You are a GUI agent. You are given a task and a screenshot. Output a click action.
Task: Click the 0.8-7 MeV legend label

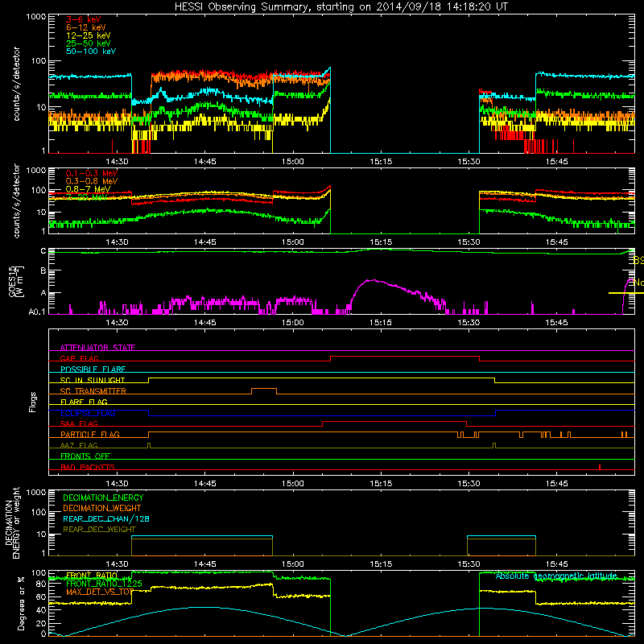point(88,189)
